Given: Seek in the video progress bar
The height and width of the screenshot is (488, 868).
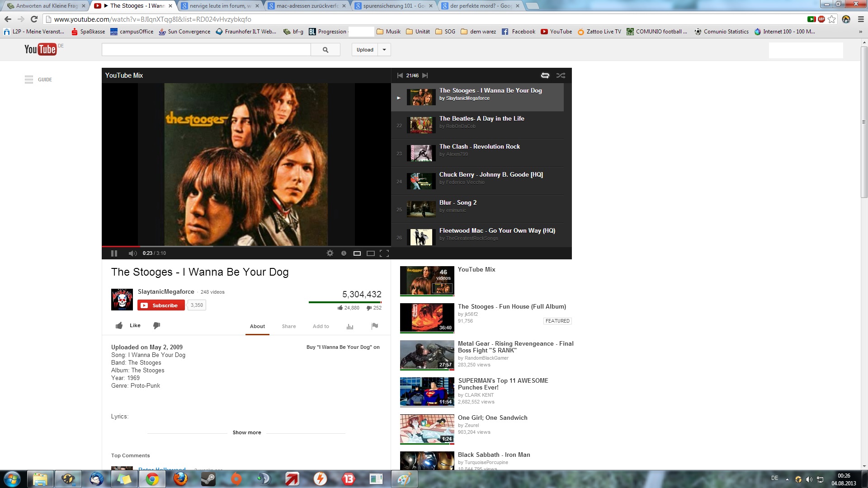Looking at the screenshot, I should (x=246, y=246).
